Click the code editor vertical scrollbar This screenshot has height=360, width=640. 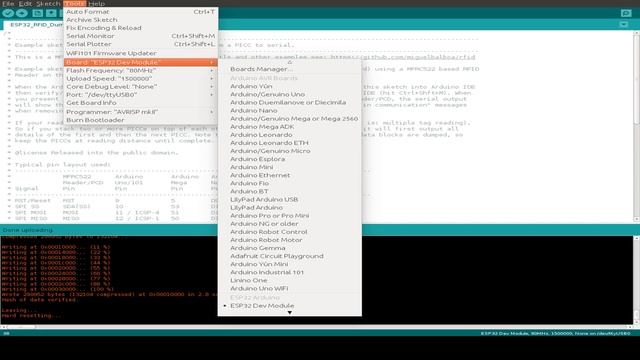(636, 127)
